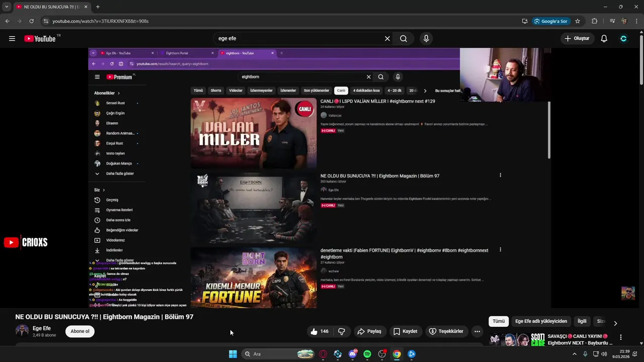Open Spotify from the taskbar
The image size is (644, 362).
367,354
